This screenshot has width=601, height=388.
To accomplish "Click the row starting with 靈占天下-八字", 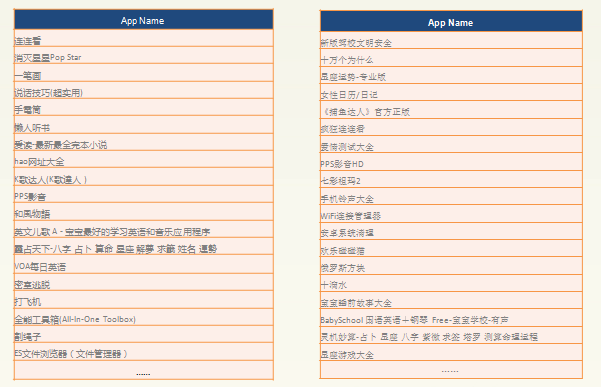I will pos(143,246).
